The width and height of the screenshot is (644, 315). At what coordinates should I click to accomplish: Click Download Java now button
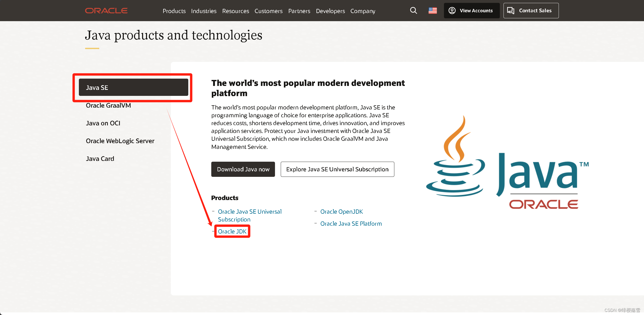243,169
